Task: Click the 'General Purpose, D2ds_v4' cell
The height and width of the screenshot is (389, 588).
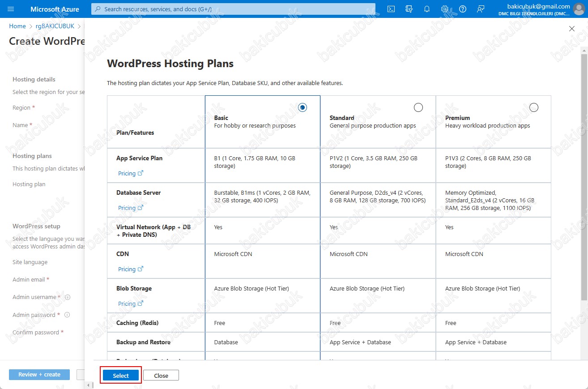Action: point(378,200)
